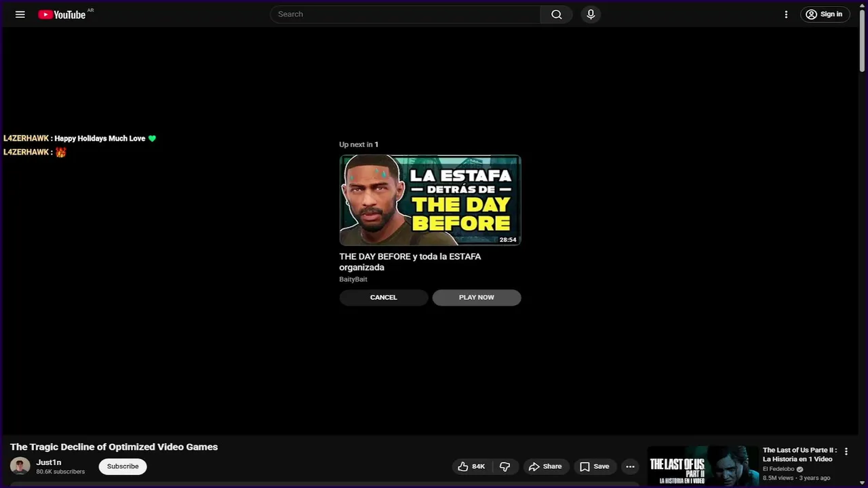This screenshot has height=488, width=868.
Task: Open the Just1n channel name link
Action: [49, 462]
